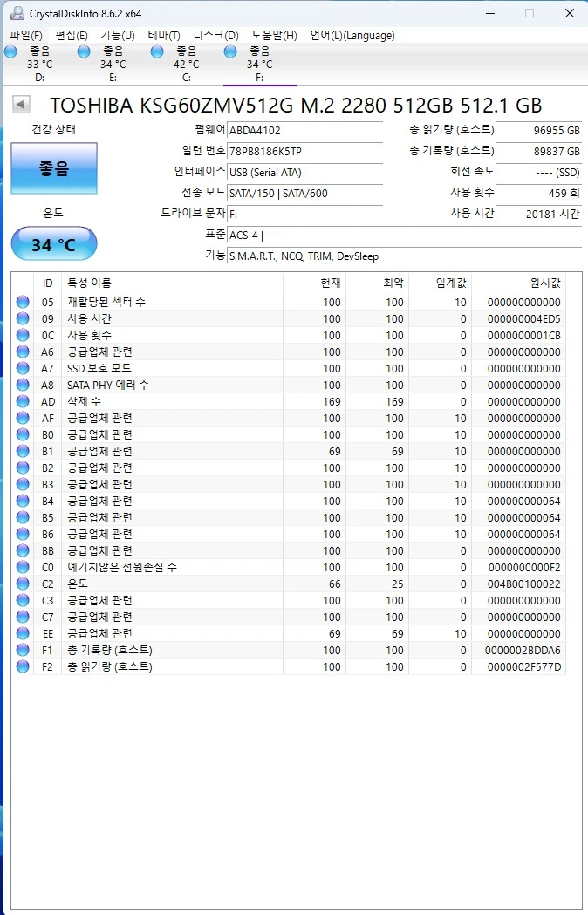Image resolution: width=588 pixels, height=915 pixels.
Task: Select the 예기치않은 전원손실 수 attribute name
Action: (122, 567)
